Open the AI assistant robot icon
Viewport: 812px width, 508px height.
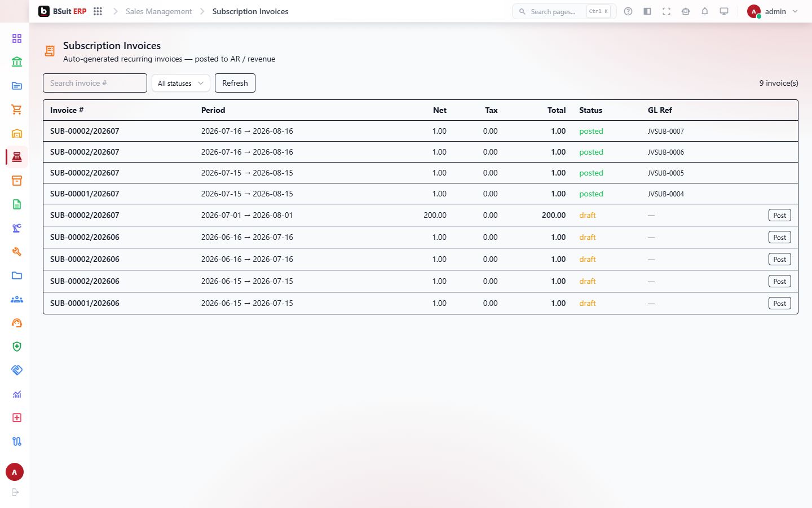(686, 11)
